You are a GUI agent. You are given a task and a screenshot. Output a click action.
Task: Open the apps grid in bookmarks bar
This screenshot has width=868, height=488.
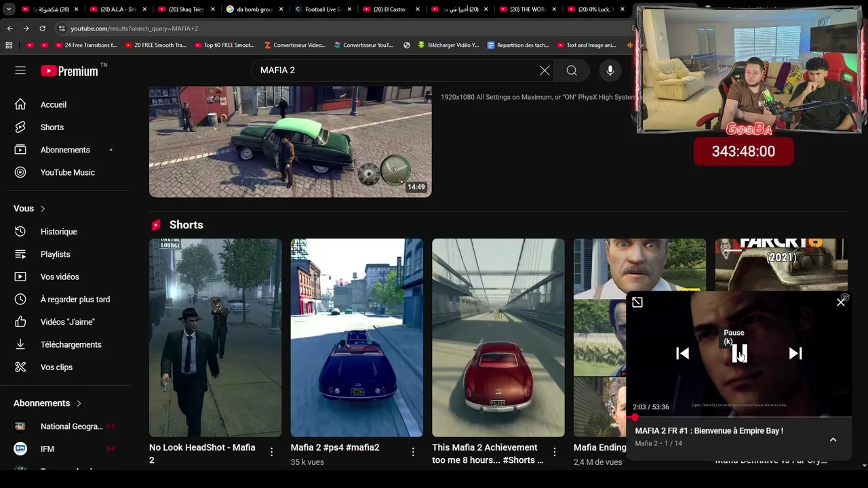click(9, 45)
